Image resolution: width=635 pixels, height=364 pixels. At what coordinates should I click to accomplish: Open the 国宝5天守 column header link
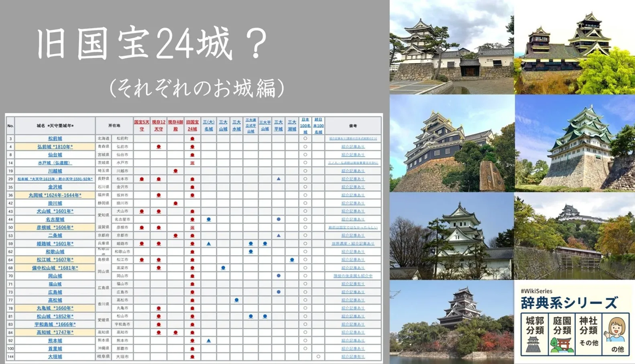point(142,126)
